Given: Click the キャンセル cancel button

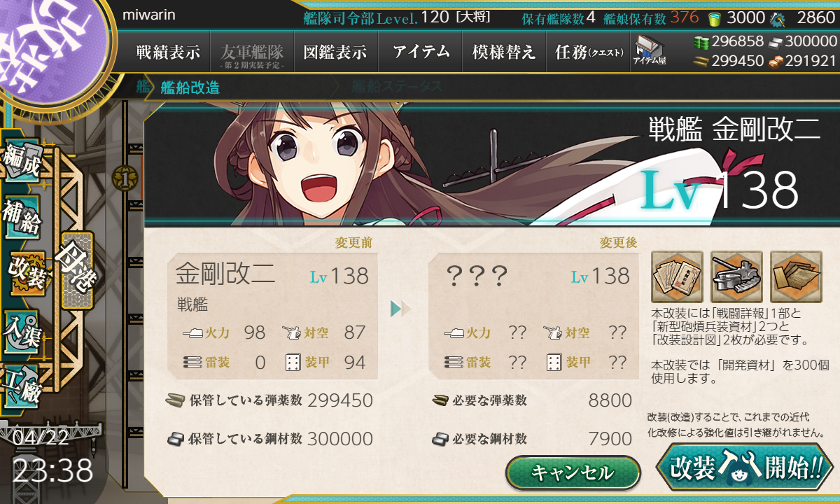Looking at the screenshot, I should (x=573, y=472).
